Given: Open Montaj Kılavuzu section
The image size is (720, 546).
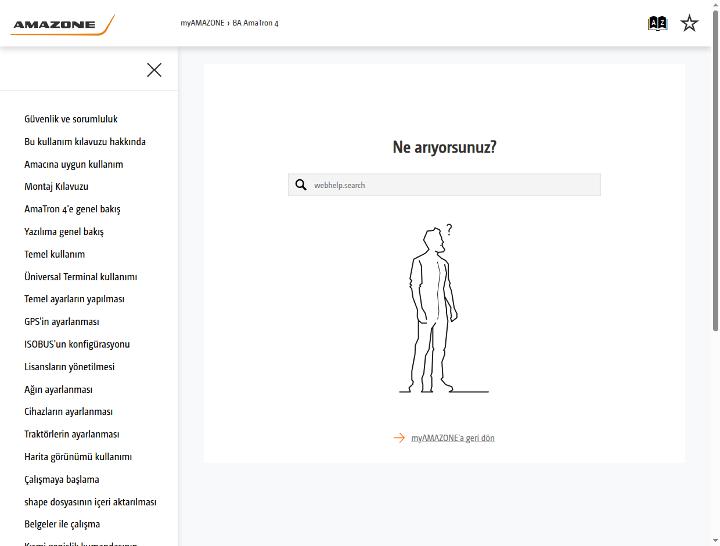Looking at the screenshot, I should 56,186.
